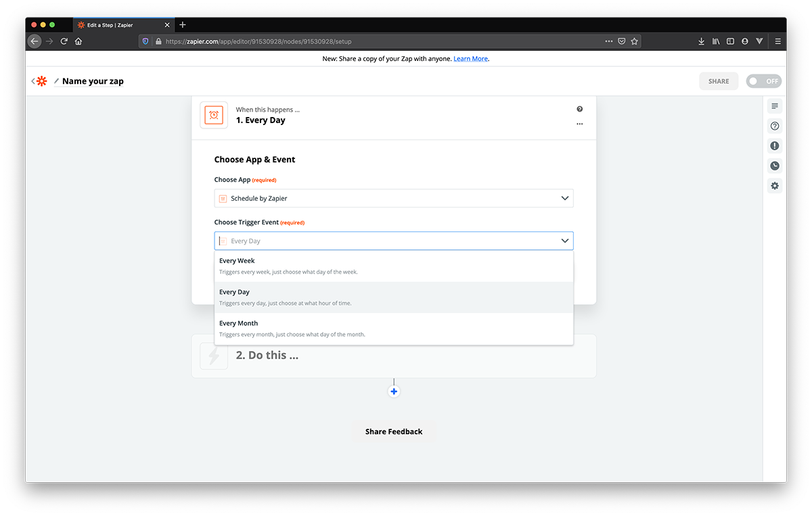Bookmark page with star icon
The width and height of the screenshot is (812, 516).
coord(634,41)
